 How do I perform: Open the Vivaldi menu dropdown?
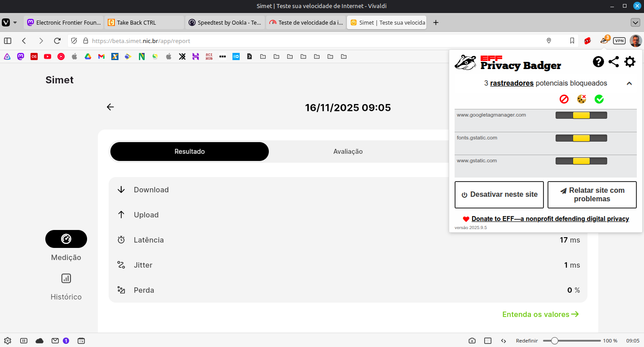pyautogui.click(x=9, y=22)
